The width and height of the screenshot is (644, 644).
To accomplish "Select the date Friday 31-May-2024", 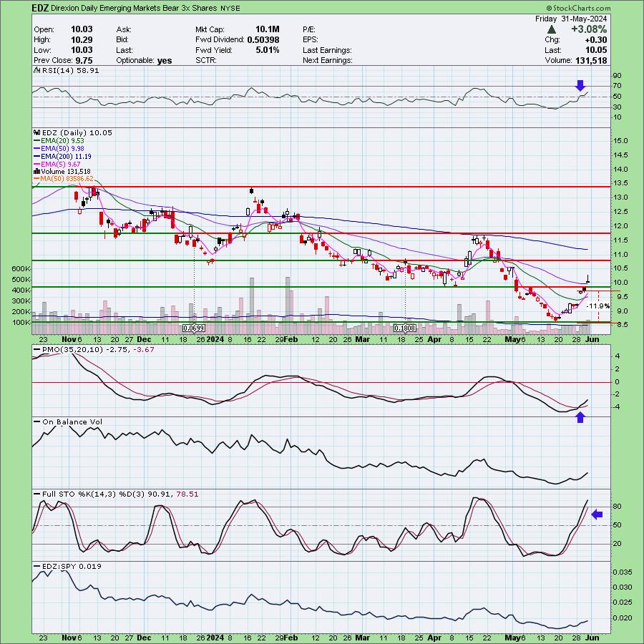I will [x=571, y=19].
